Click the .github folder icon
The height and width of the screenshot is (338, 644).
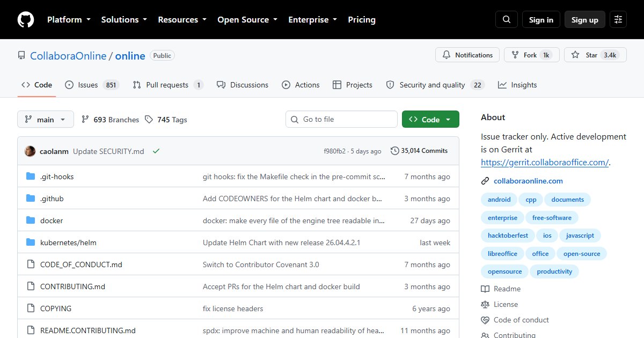pos(31,199)
